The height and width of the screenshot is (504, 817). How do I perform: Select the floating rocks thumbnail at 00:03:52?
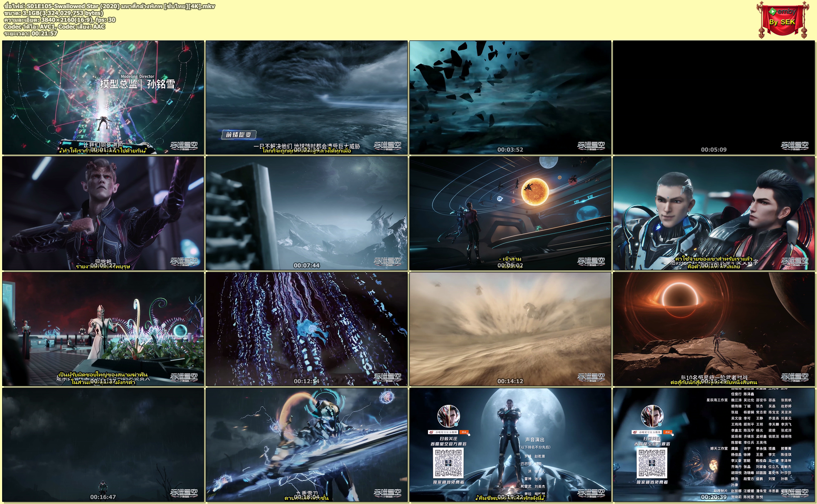pyautogui.click(x=510, y=97)
